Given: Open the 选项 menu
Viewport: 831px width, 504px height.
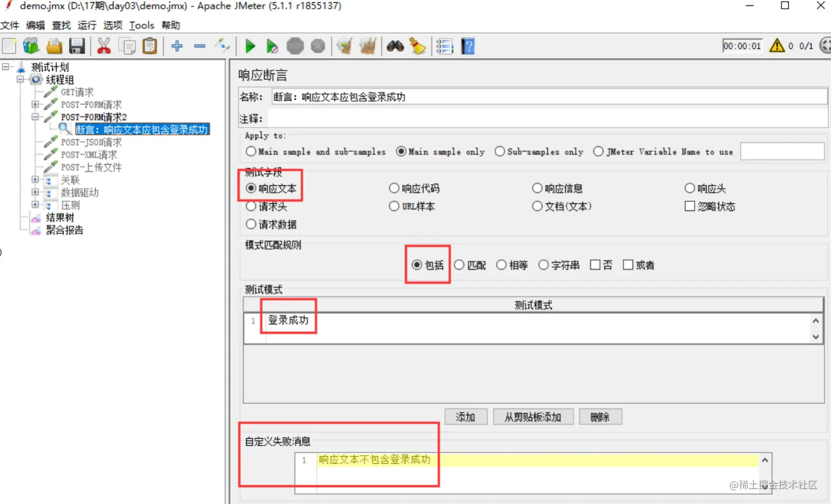Looking at the screenshot, I should (113, 25).
